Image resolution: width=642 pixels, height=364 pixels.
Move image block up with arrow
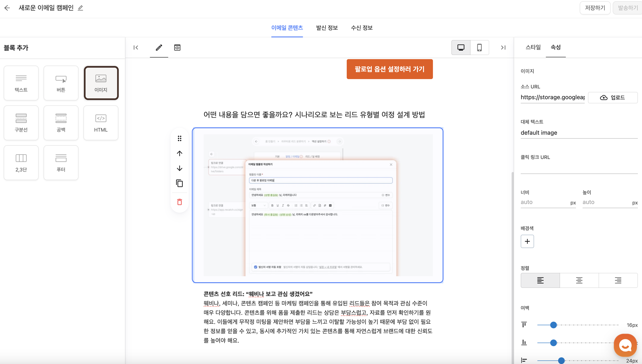[180, 153]
